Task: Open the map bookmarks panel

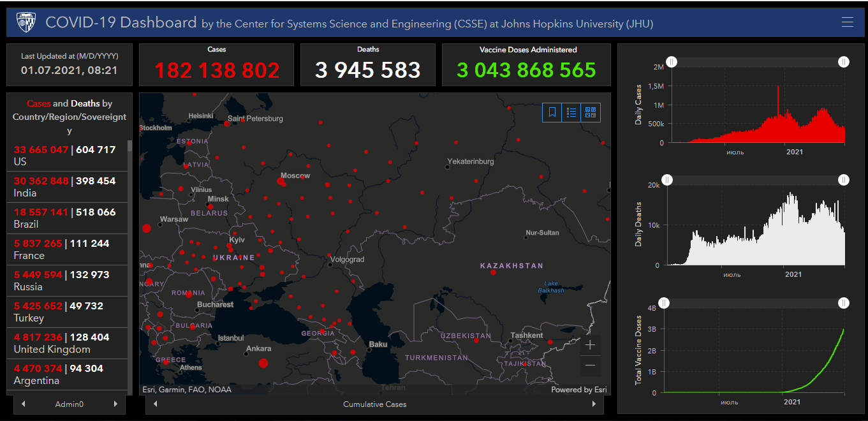Action: [x=552, y=113]
